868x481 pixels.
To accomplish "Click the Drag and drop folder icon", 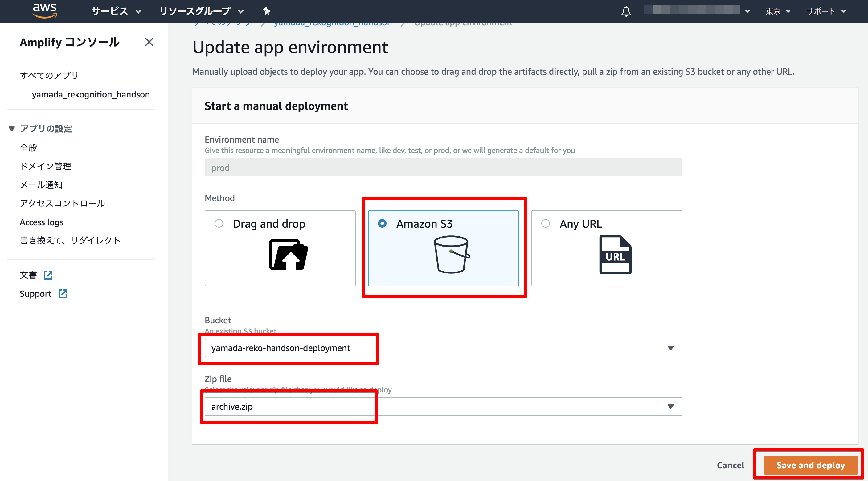I will point(289,255).
